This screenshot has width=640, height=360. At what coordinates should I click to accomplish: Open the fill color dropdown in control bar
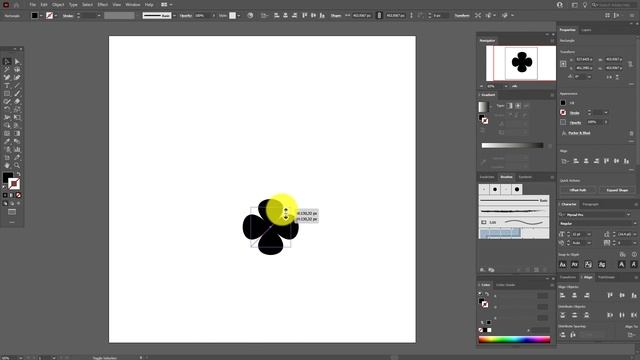pyautogui.click(x=41, y=16)
